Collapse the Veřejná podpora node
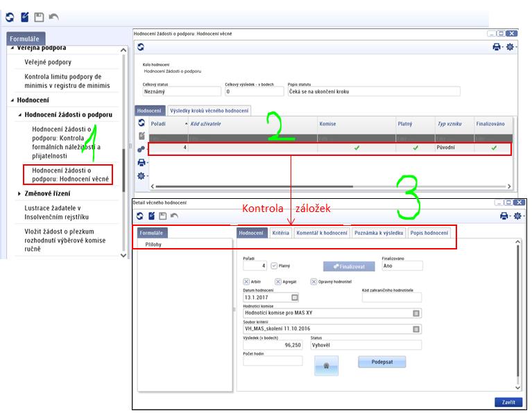This screenshot has height=413, width=532. click(x=12, y=48)
